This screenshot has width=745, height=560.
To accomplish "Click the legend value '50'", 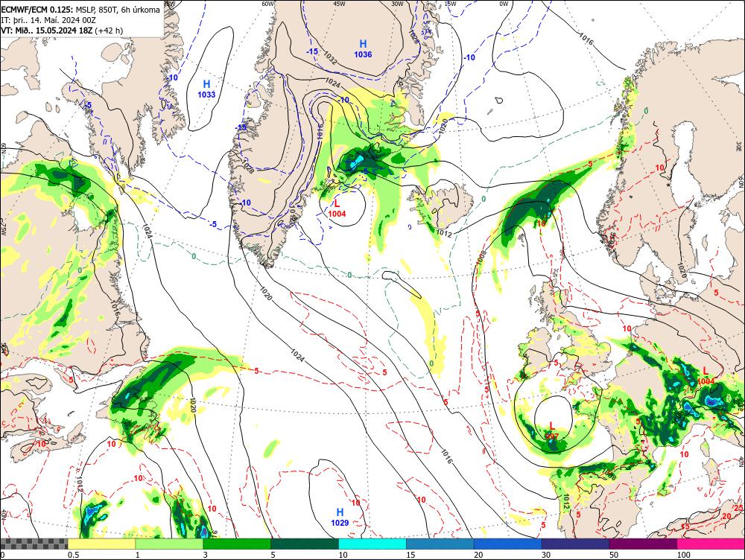I will pos(614,555).
